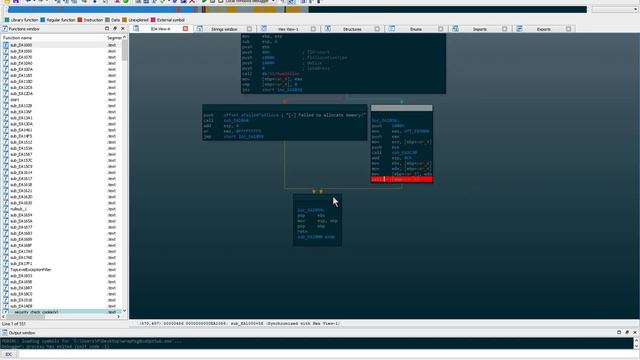Close the Functions window panel
The height and width of the screenshot is (360, 640).
pos(123,29)
